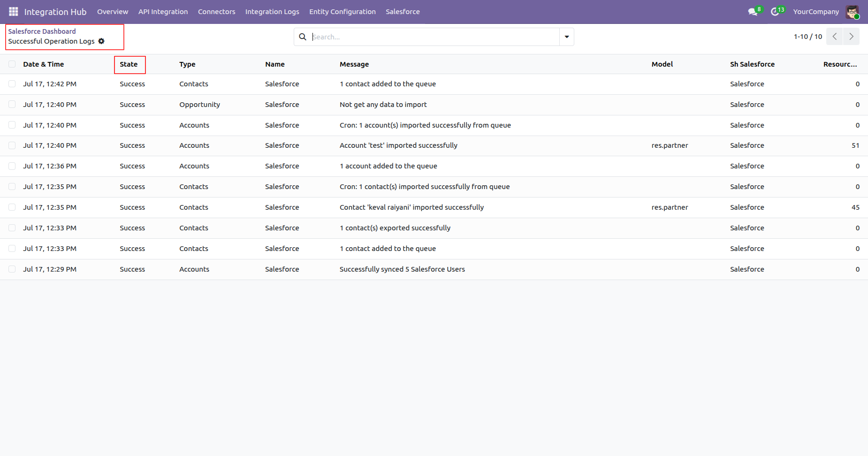The image size is (868, 456).
Task: Open 'Contact 'keval raiyani' imported successfully' log
Action: (411, 207)
